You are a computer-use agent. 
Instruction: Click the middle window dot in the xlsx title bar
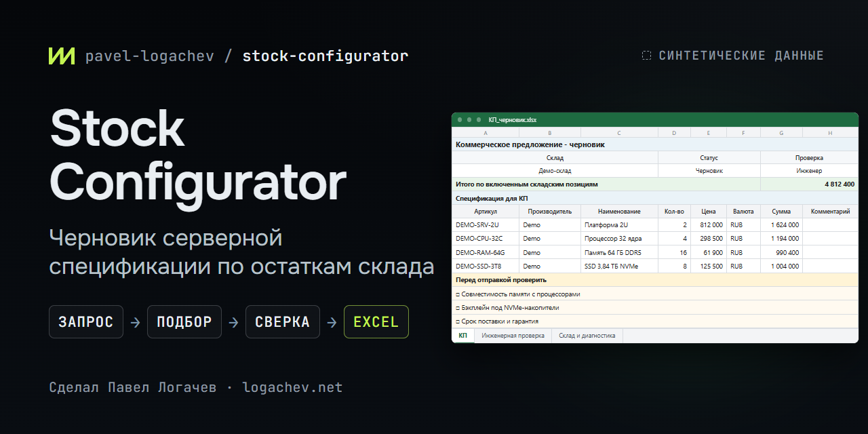pos(469,119)
